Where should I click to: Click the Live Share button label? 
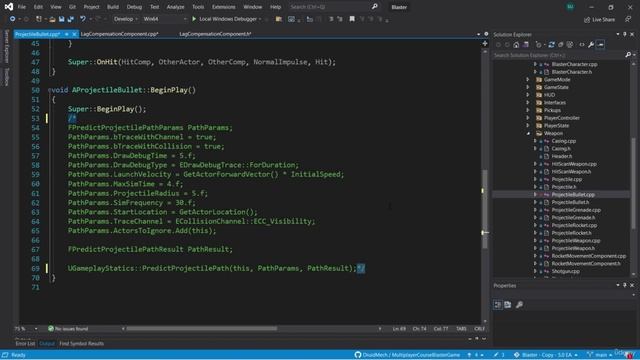pyautogui.click(x=603, y=19)
